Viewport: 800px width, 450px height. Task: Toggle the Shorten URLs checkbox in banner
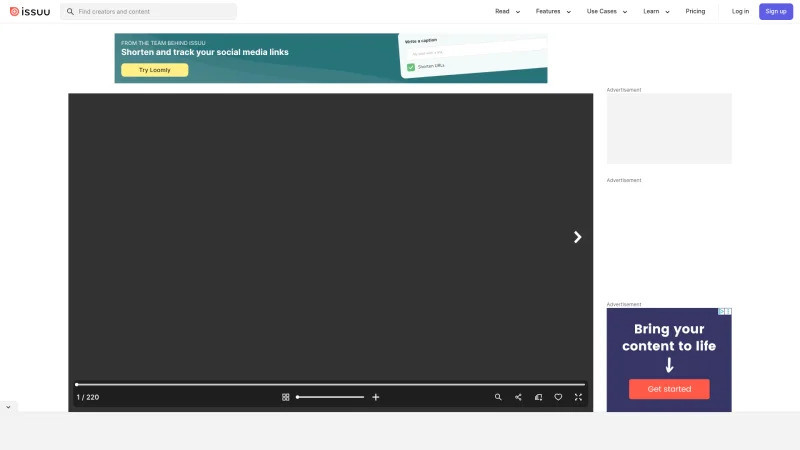pos(411,67)
